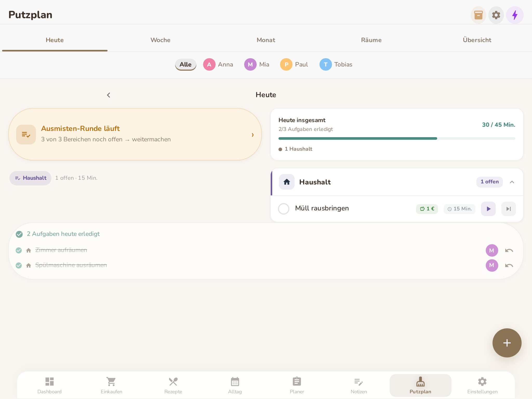Screen dimensions: 532x399
Task: Uncheck completed Zimmer aufräumen task
Action: pyautogui.click(x=19, y=250)
